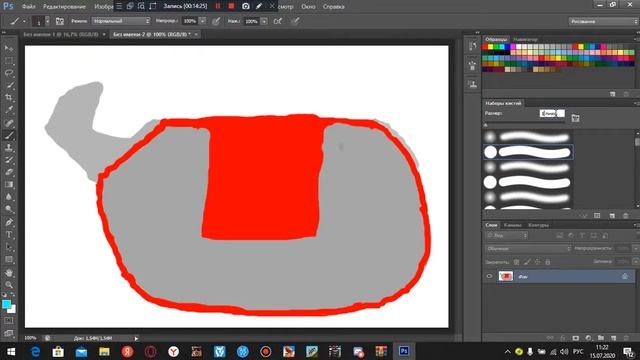Select the Brush tool in the toolbox

point(9,136)
